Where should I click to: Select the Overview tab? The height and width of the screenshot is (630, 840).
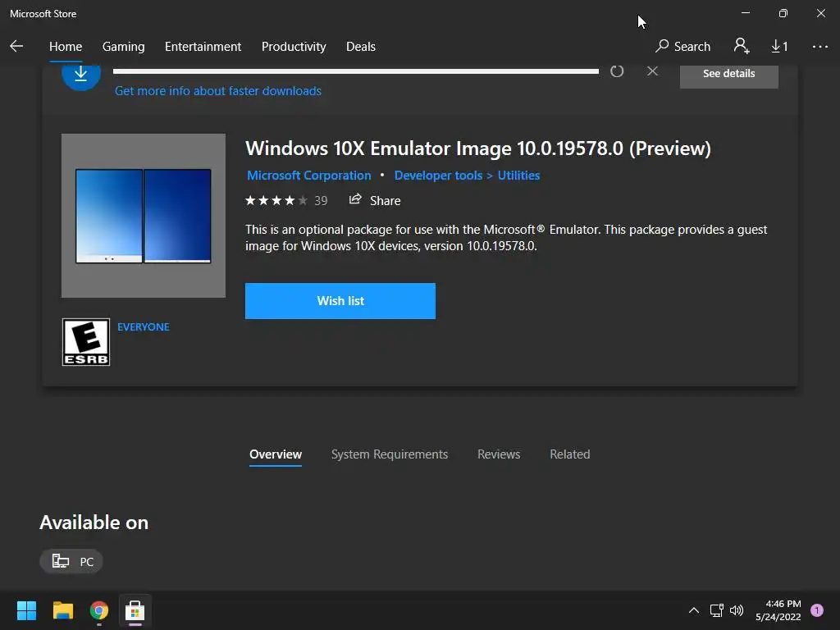[x=276, y=454]
